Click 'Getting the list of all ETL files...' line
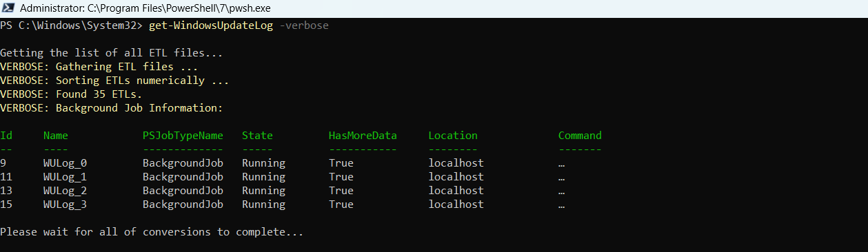The image size is (868, 252). [112, 53]
